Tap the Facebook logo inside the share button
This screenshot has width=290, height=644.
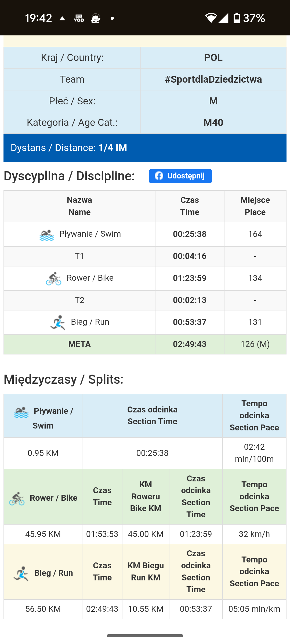[159, 176]
